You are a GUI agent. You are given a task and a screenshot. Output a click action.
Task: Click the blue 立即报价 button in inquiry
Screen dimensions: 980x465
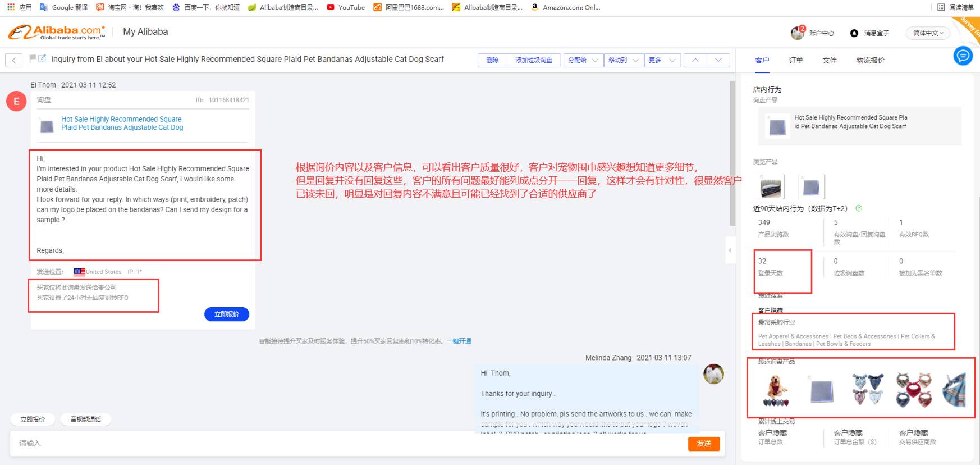(227, 314)
